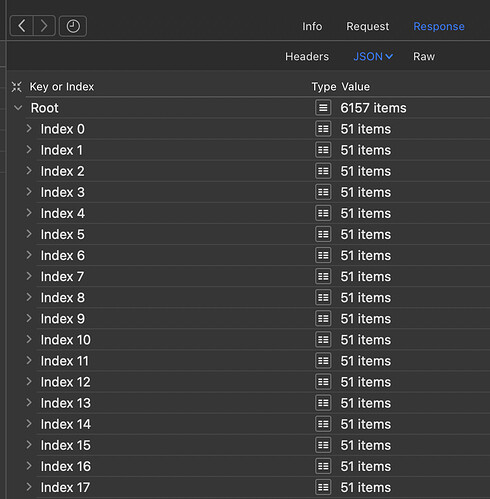Viewport: 490px width, 499px height.
Task: Show the Headers view
Action: (x=307, y=56)
